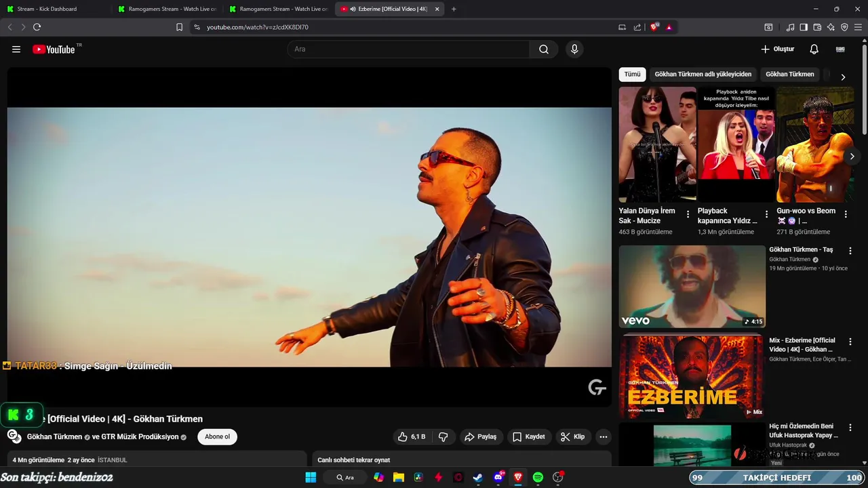Viewport: 868px width, 488px height.
Task: Open GTR Müzik Prodüksiyon channel link
Action: (140, 437)
